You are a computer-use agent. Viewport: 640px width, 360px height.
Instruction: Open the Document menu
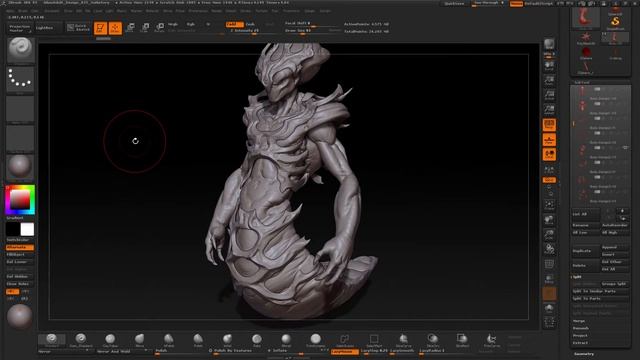pos(52,11)
